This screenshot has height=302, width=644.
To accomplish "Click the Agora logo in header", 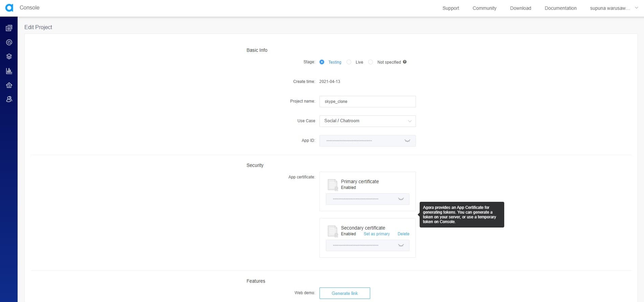I will [9, 8].
